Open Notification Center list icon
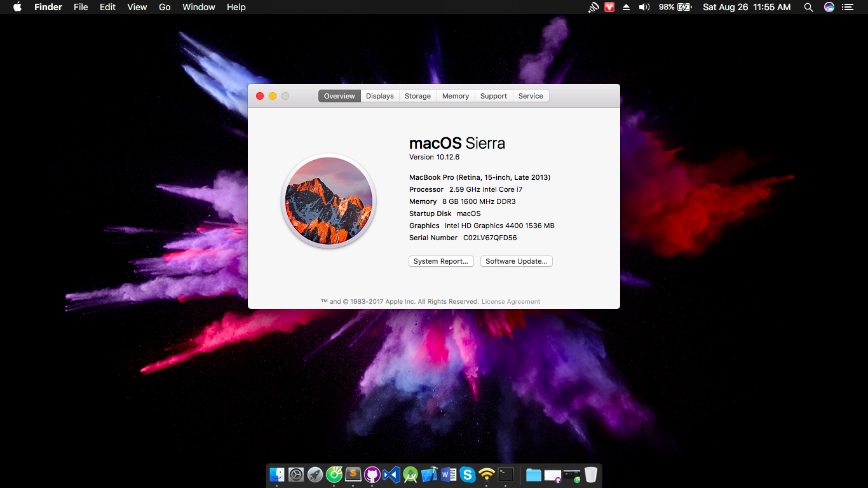The width and height of the screenshot is (868, 488). tap(848, 7)
